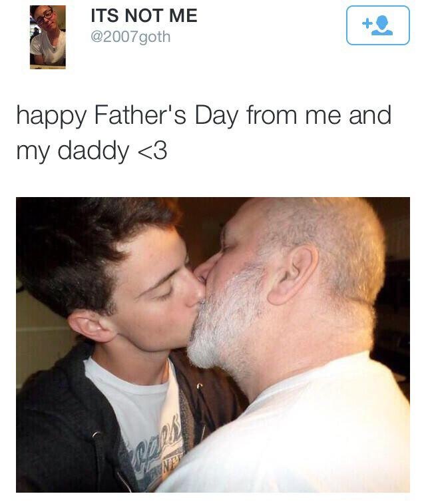Screen dimensions: 426x504
Task: Select the <3 at the tweet's end
Action: pyautogui.click(x=152, y=151)
